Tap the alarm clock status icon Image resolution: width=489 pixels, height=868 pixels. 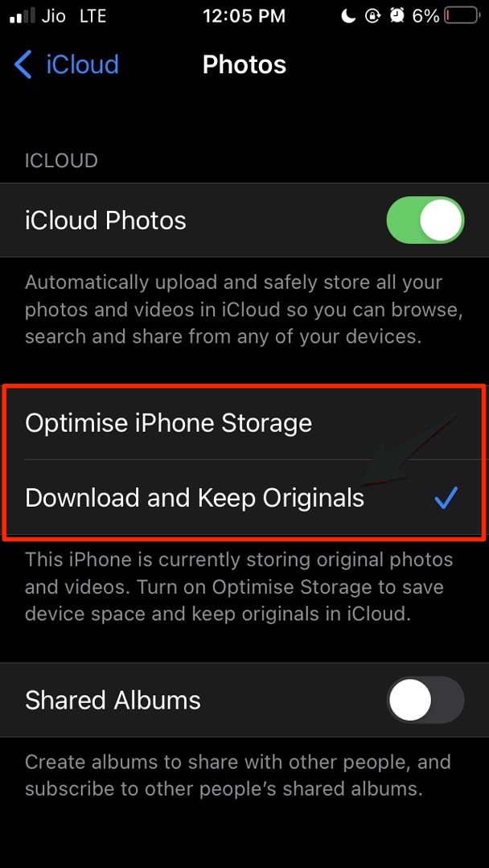coord(397,16)
